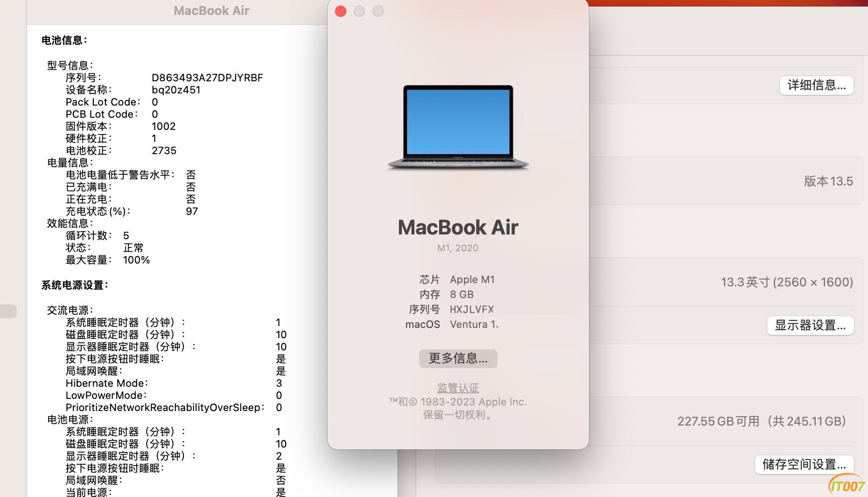Click the 型号信息 subsection label

click(x=70, y=65)
